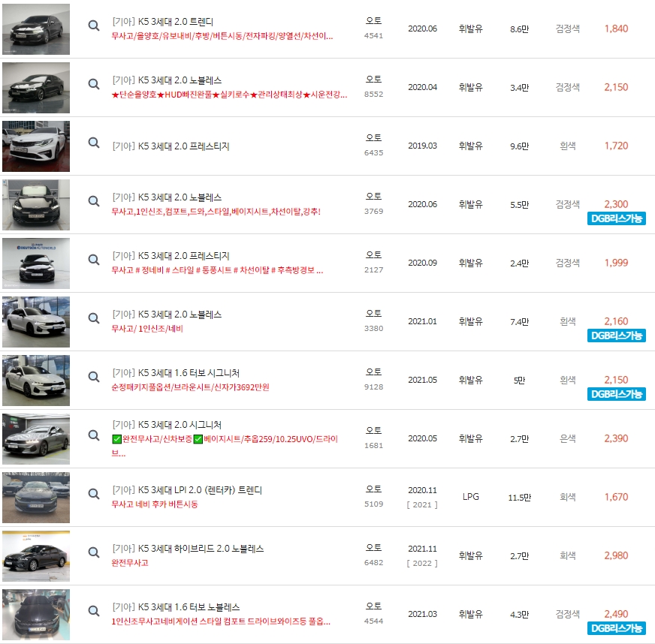Click DGB리스가능 badge on 1.6 터보 노블레스 listing

click(616, 628)
